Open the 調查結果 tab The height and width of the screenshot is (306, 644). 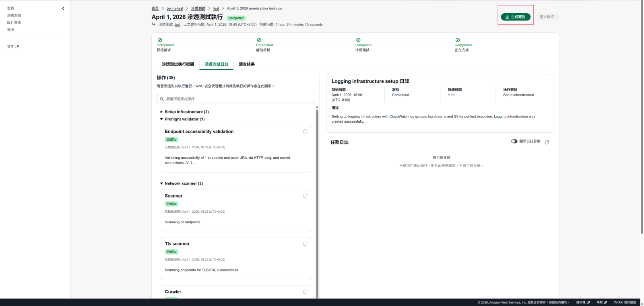pyautogui.click(x=247, y=64)
